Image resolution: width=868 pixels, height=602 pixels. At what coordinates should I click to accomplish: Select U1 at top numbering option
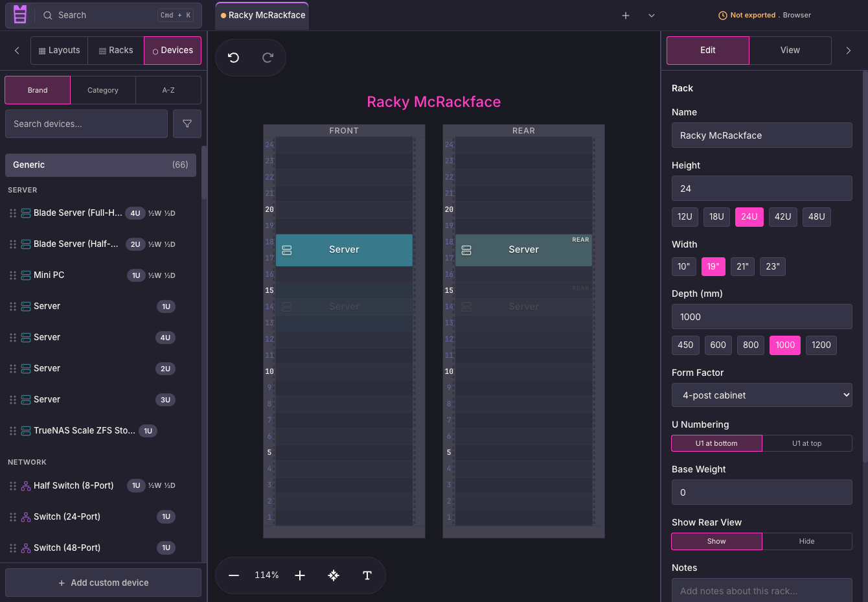[806, 443]
